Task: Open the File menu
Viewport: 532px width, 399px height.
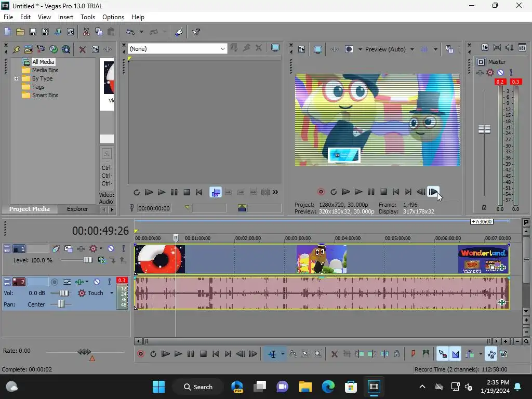Action: pos(8,17)
